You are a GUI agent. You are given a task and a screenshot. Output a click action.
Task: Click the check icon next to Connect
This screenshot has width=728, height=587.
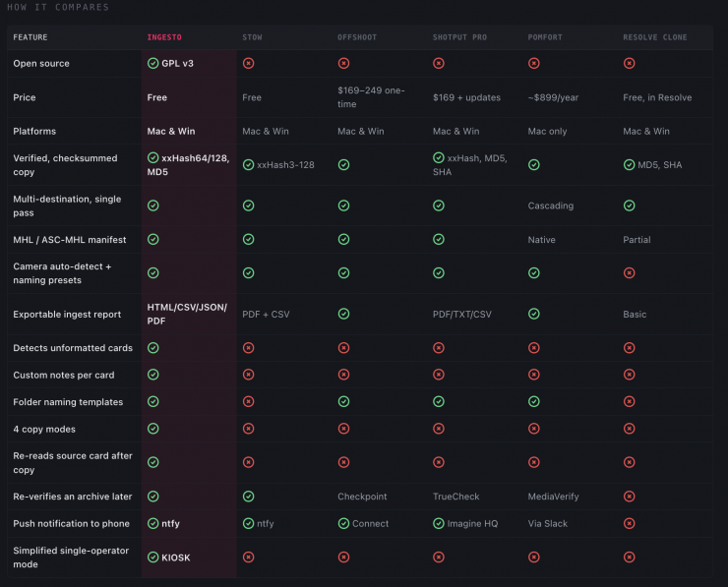[343, 523]
